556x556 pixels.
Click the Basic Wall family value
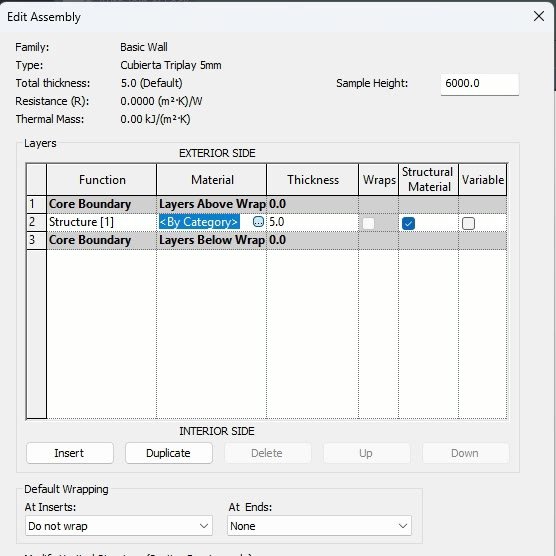tap(144, 47)
